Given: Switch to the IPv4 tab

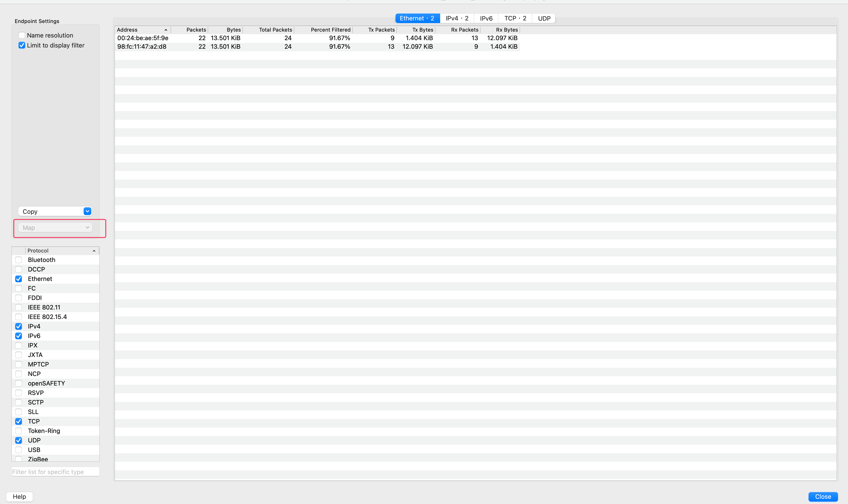Looking at the screenshot, I should pos(457,18).
